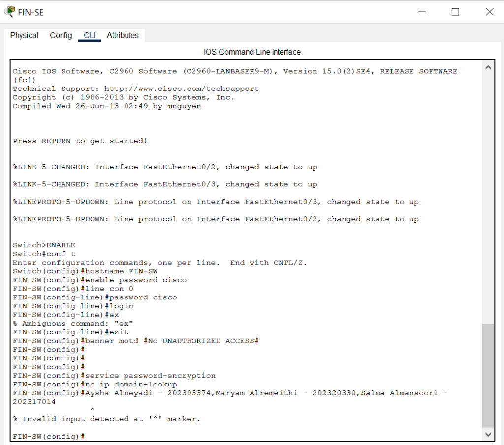Click the '% Invalid input detected' message
Image resolution: width=504 pixels, height=445 pixels.
[x=106, y=419]
